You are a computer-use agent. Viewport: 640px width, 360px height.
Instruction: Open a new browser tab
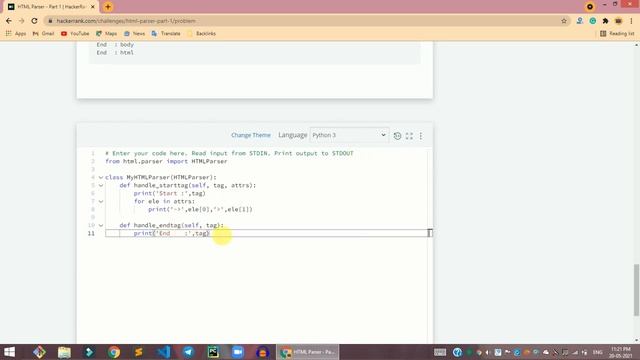pos(108,7)
